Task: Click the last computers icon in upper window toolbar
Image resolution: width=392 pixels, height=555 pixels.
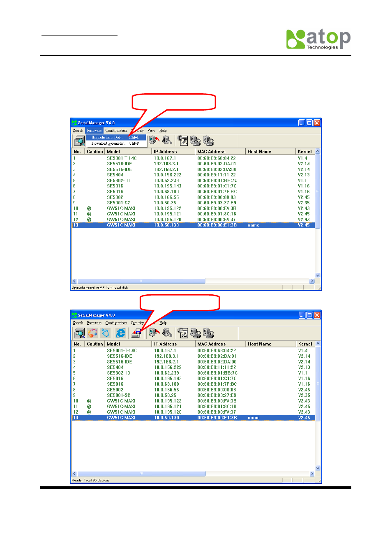Action: tap(209, 141)
